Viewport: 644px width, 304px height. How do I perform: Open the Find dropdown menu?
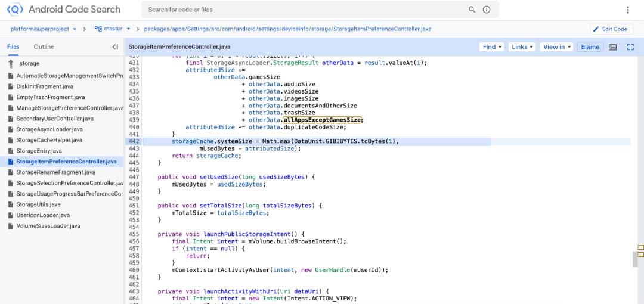492,47
